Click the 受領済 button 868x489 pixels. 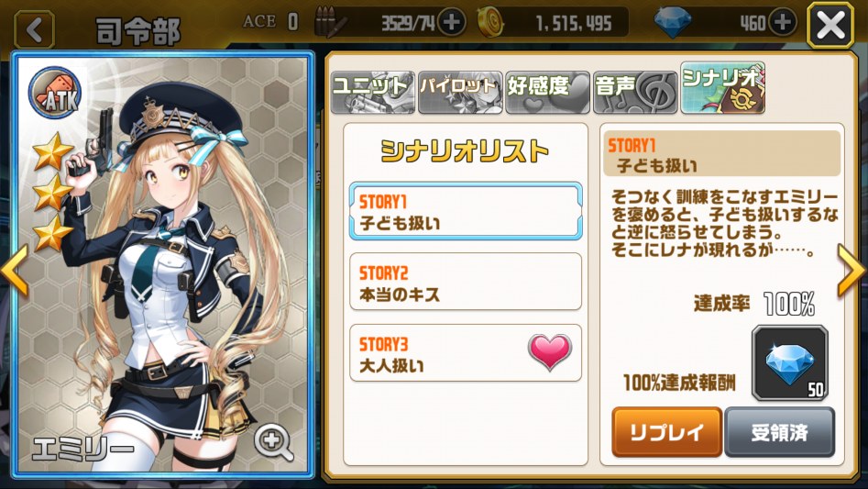pos(779,432)
